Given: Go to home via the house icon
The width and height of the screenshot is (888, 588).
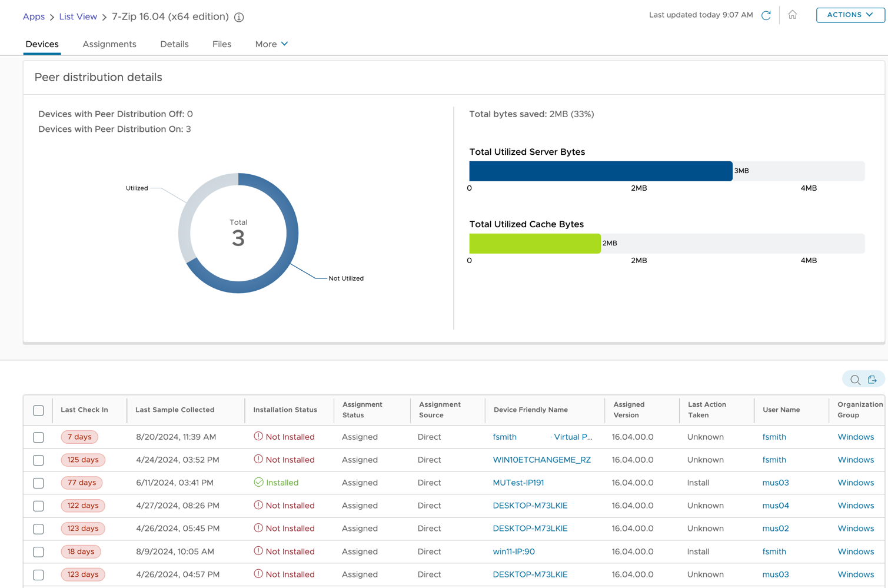Looking at the screenshot, I should point(792,15).
